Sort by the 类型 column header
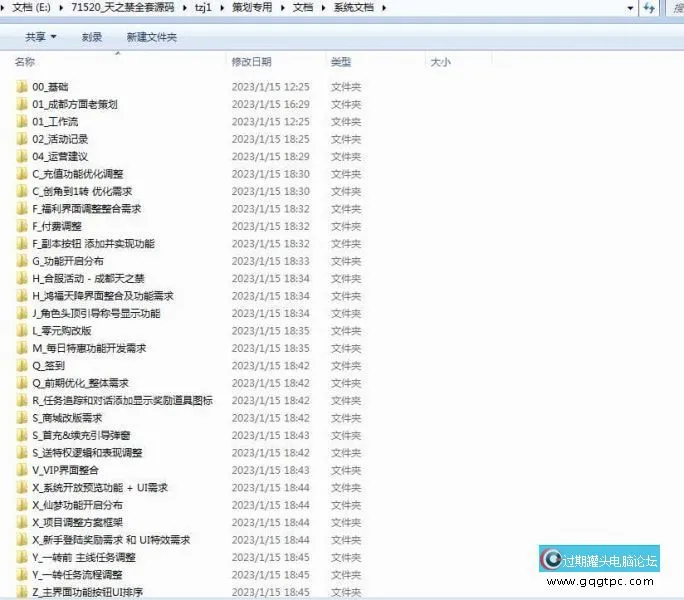 tap(341, 62)
